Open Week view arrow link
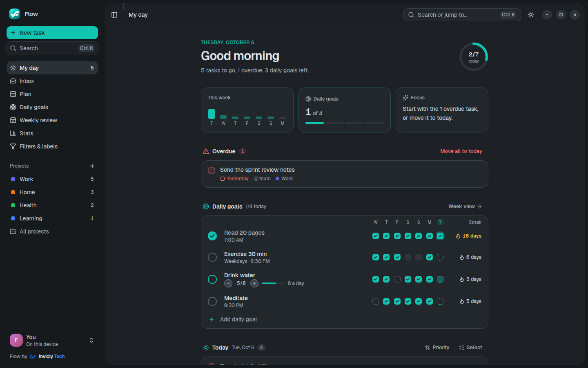 click(x=465, y=206)
